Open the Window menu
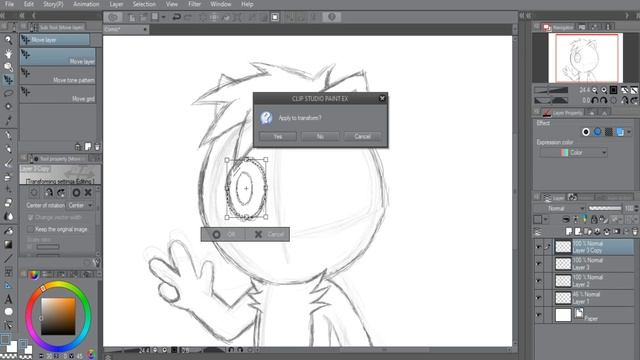This screenshot has height=360, width=640. [221, 4]
